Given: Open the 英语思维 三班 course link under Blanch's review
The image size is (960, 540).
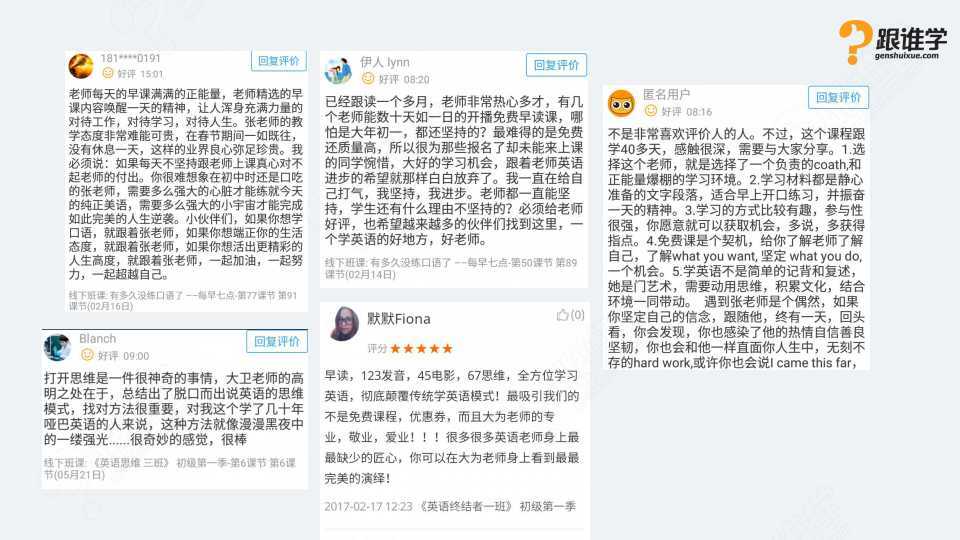Looking at the screenshot, I should [x=130, y=463].
